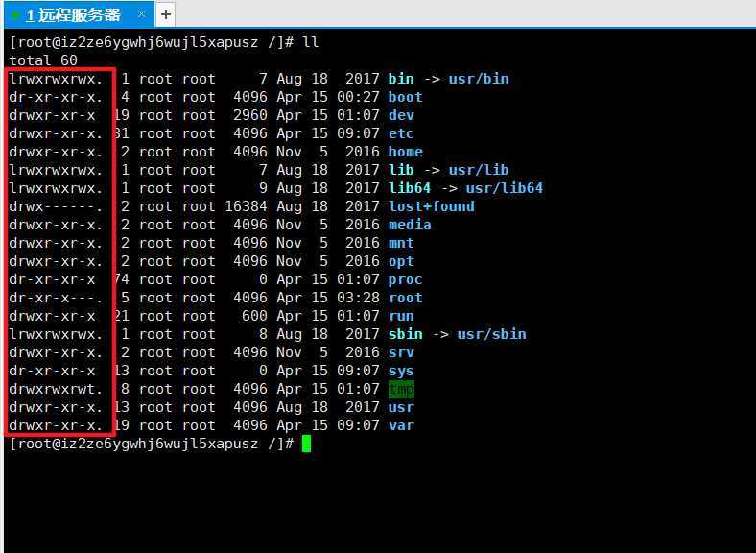Click the boot directory name

[x=406, y=97]
